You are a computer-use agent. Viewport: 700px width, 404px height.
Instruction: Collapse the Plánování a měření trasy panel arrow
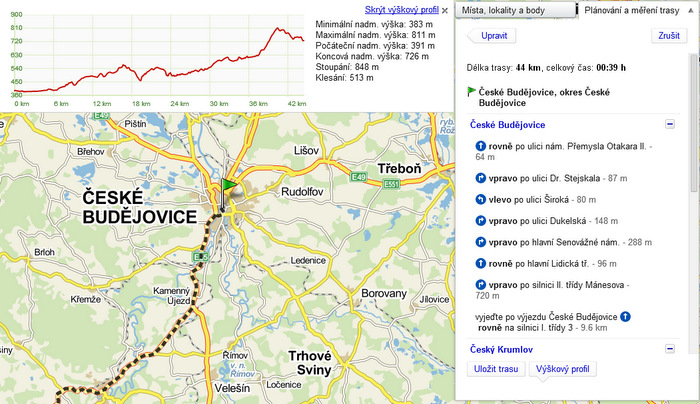pyautogui.click(x=689, y=9)
